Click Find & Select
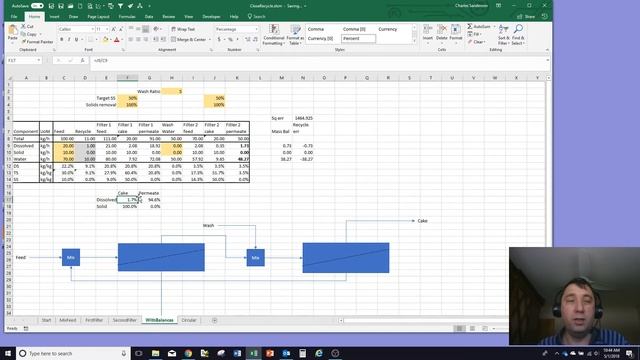Screen dimensions: 640x360 [518, 35]
